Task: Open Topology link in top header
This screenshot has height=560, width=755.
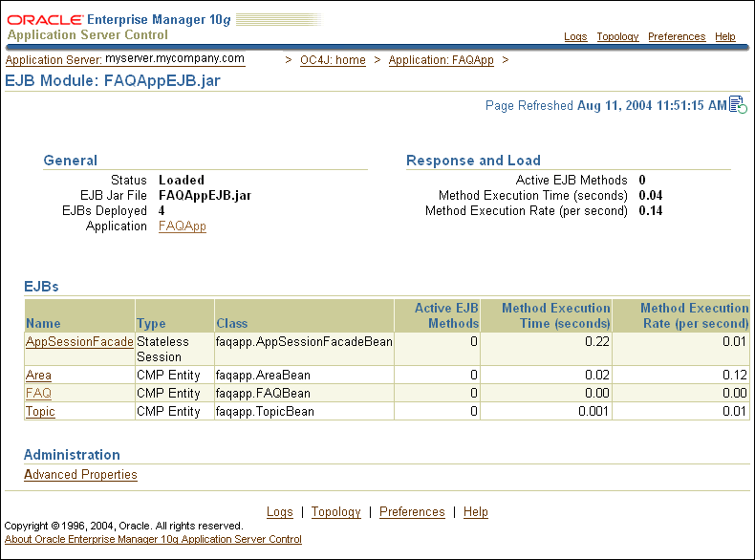Action: pos(617,36)
